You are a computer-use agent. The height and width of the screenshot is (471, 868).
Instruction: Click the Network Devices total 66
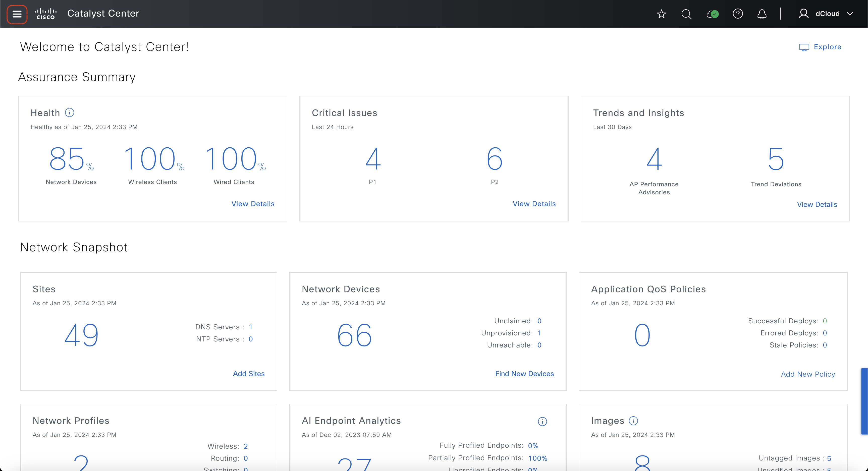[354, 335]
